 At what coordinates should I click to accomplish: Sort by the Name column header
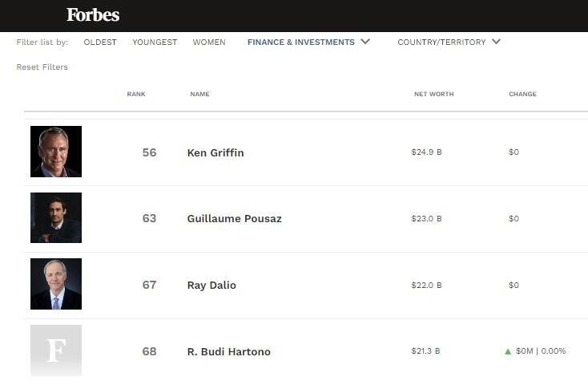point(200,94)
